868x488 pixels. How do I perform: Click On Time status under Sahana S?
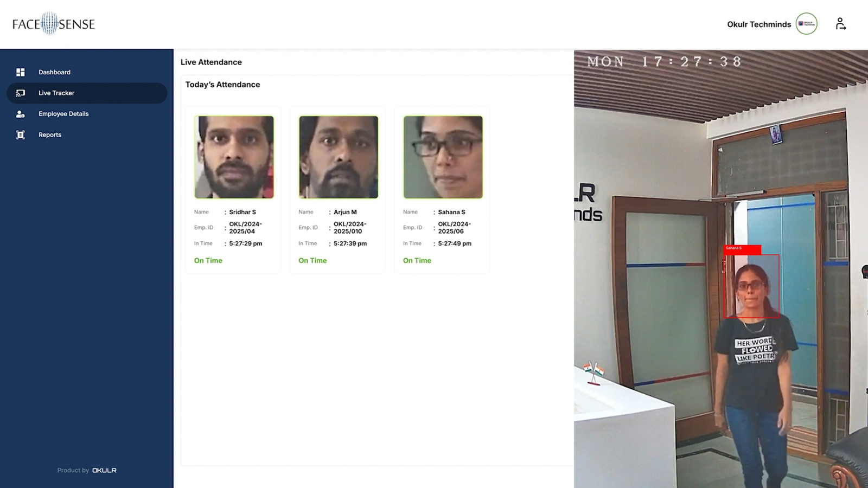pos(417,261)
